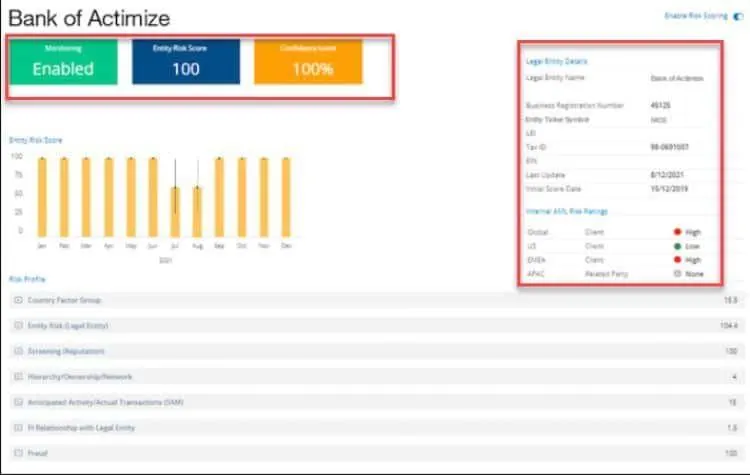The height and width of the screenshot is (475, 750).
Task: Click the Legal Entity Details heading
Action: coord(556,61)
